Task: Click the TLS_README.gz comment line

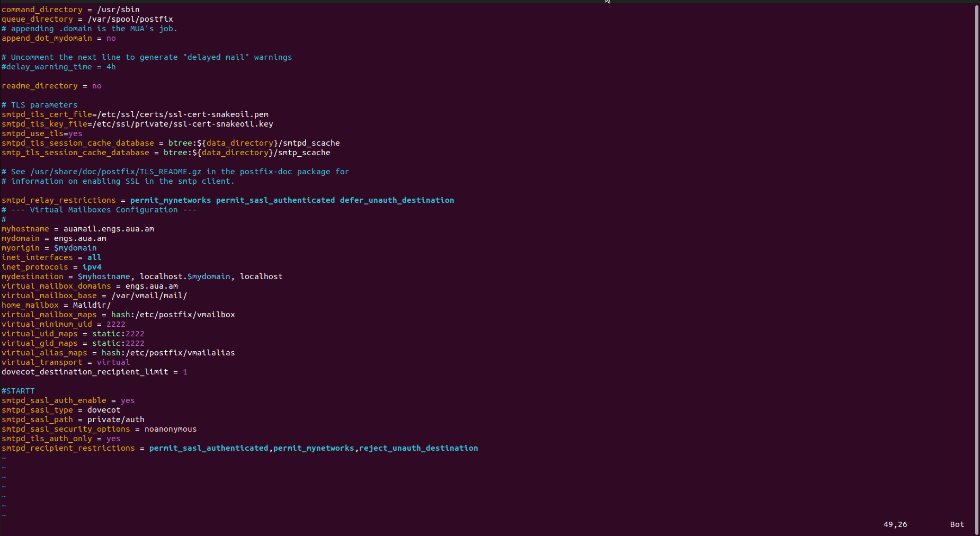Action: [x=175, y=172]
